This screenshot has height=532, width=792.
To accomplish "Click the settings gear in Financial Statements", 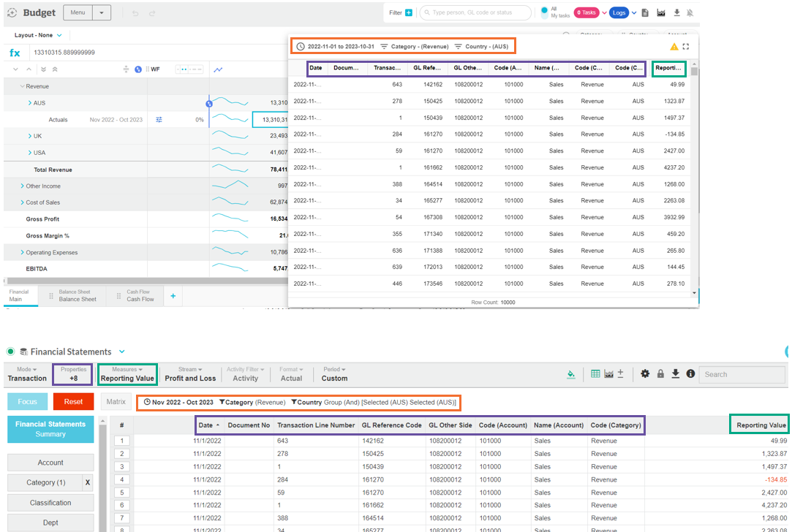I will pyautogui.click(x=644, y=373).
